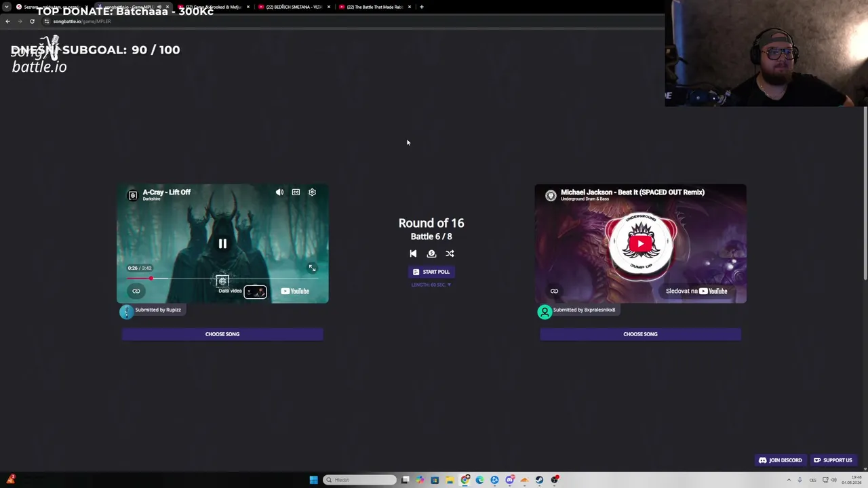Viewport: 868px width, 488px height.
Task: Navigate back in the browser
Action: point(7,21)
